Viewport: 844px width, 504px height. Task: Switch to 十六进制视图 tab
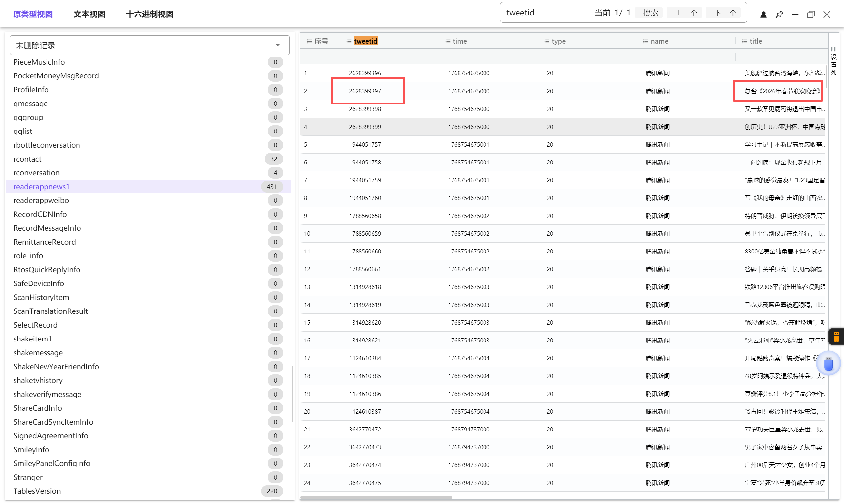point(150,14)
